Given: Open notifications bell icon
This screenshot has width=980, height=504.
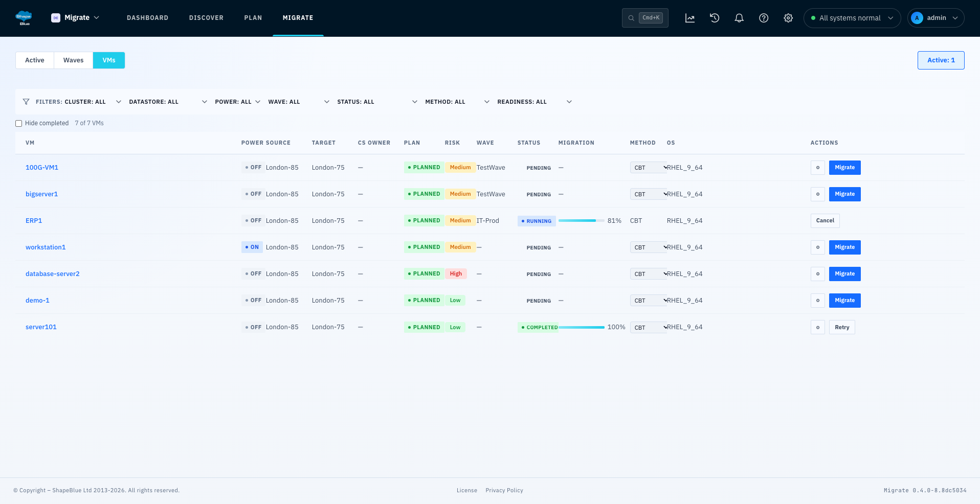Looking at the screenshot, I should click(x=739, y=18).
